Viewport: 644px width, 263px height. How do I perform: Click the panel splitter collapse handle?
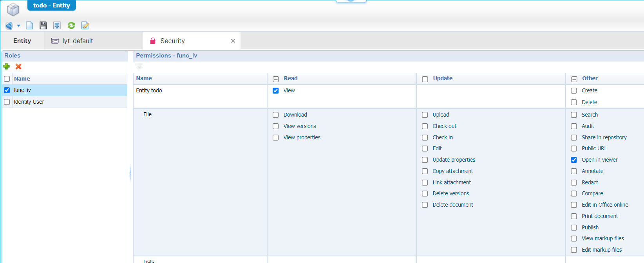[x=130, y=172]
